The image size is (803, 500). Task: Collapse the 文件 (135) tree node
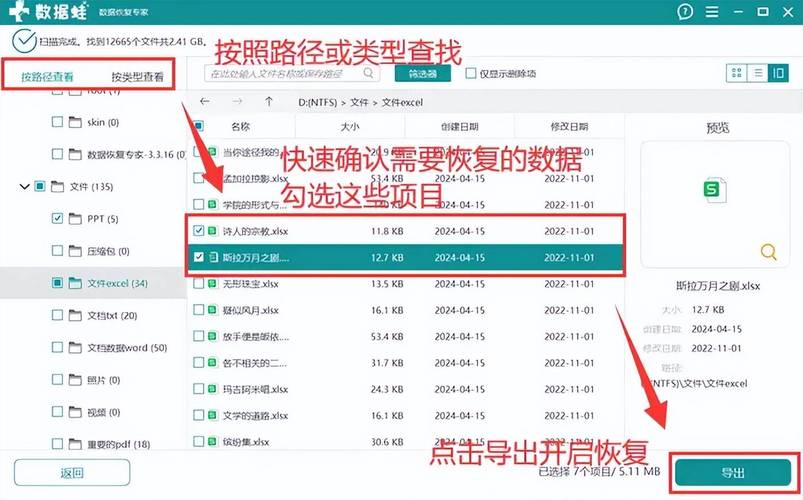[x=24, y=186]
